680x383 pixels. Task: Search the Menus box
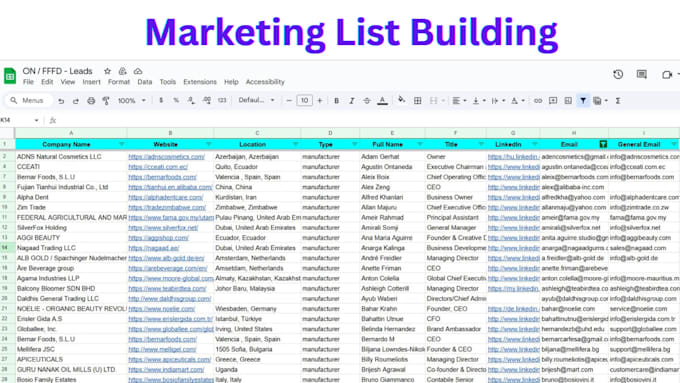point(29,101)
